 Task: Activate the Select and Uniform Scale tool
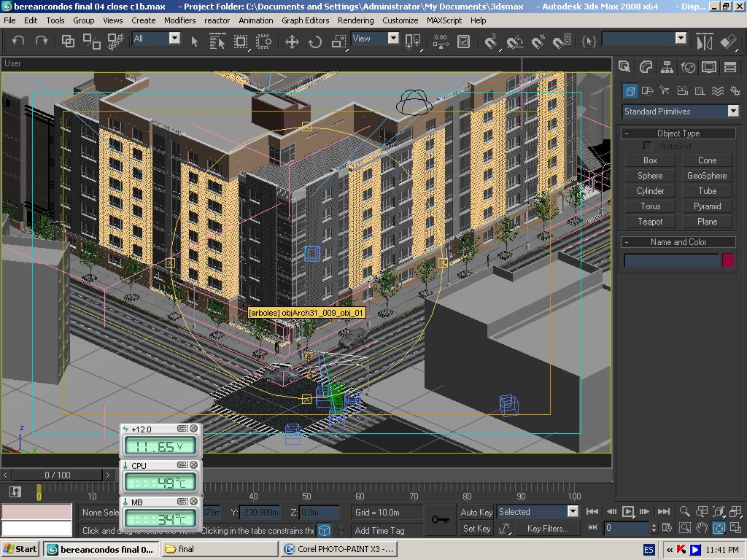(x=338, y=42)
